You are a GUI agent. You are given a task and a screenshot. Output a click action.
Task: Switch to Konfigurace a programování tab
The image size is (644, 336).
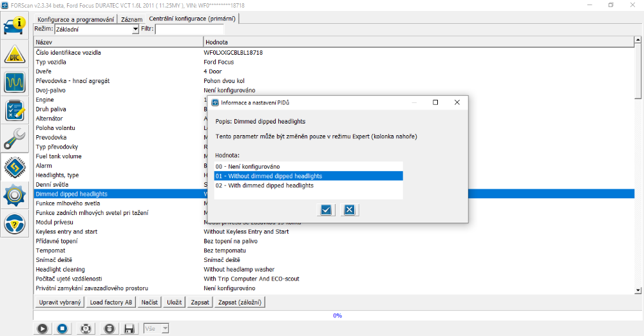tap(76, 19)
